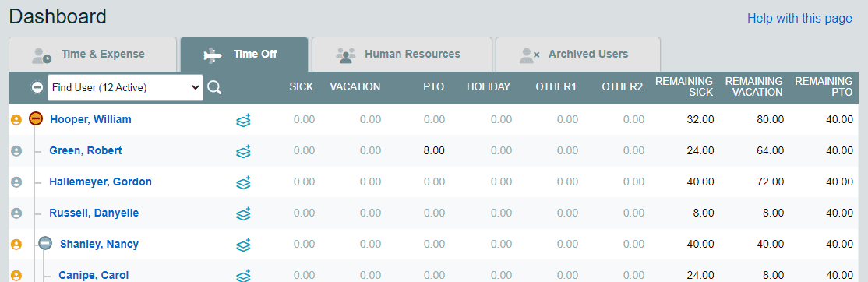Click the Dashboard page heading
Image resolution: width=868 pixels, height=282 pixels.
[58, 16]
